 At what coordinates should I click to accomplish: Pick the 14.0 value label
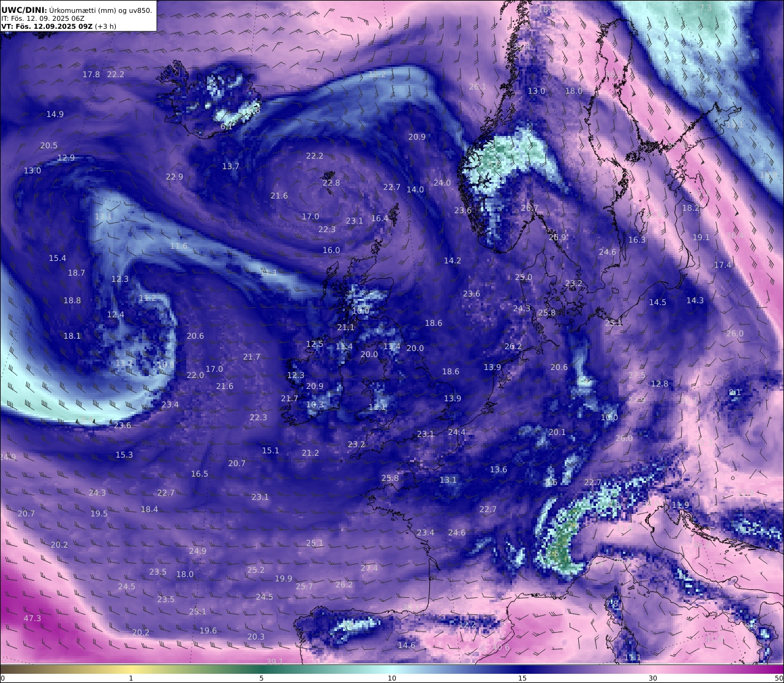click(415, 190)
